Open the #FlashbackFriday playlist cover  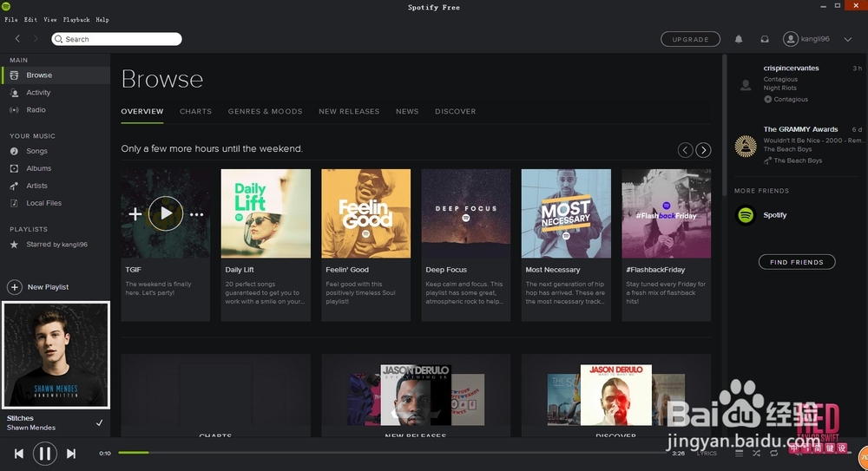(x=666, y=213)
